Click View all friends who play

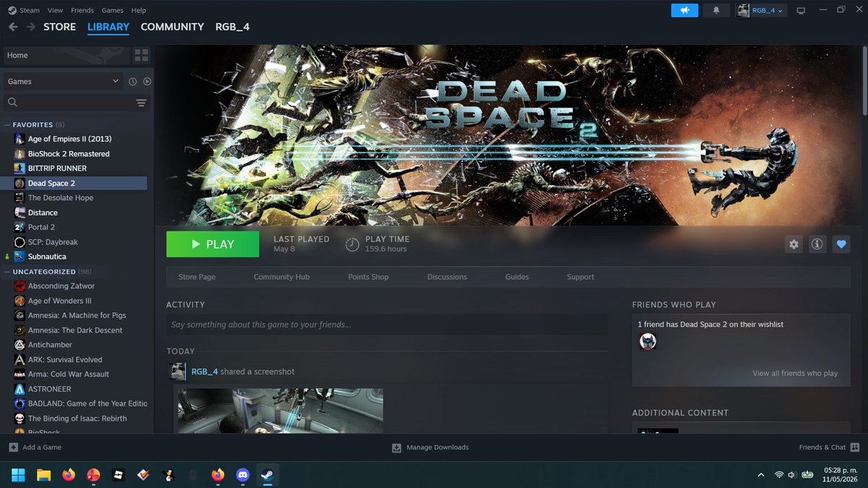tap(795, 373)
